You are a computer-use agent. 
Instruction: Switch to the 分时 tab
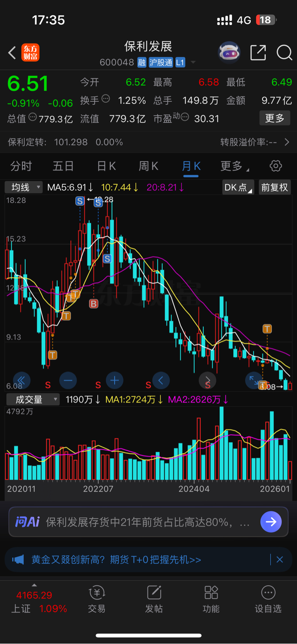(x=21, y=166)
